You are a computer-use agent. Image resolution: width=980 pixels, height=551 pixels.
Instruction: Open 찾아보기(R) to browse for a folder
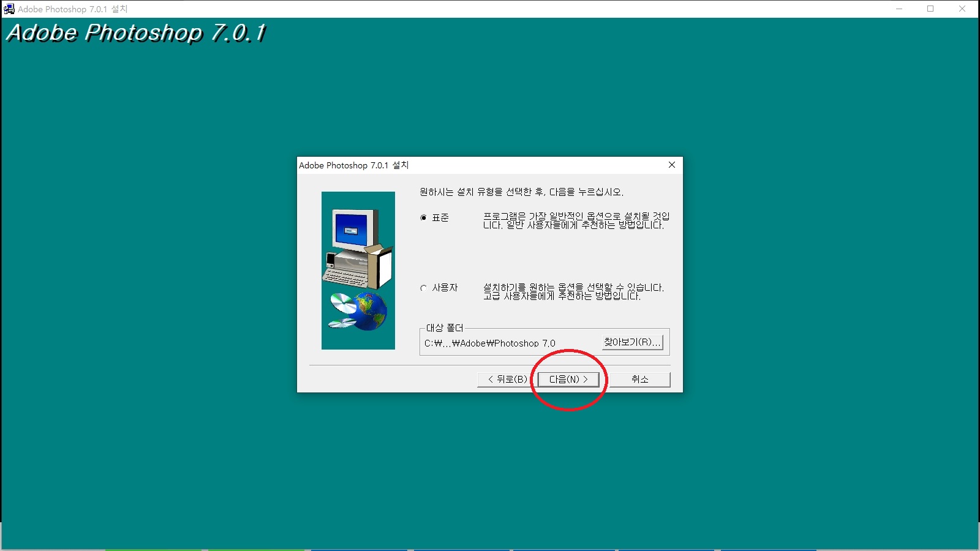coord(631,342)
